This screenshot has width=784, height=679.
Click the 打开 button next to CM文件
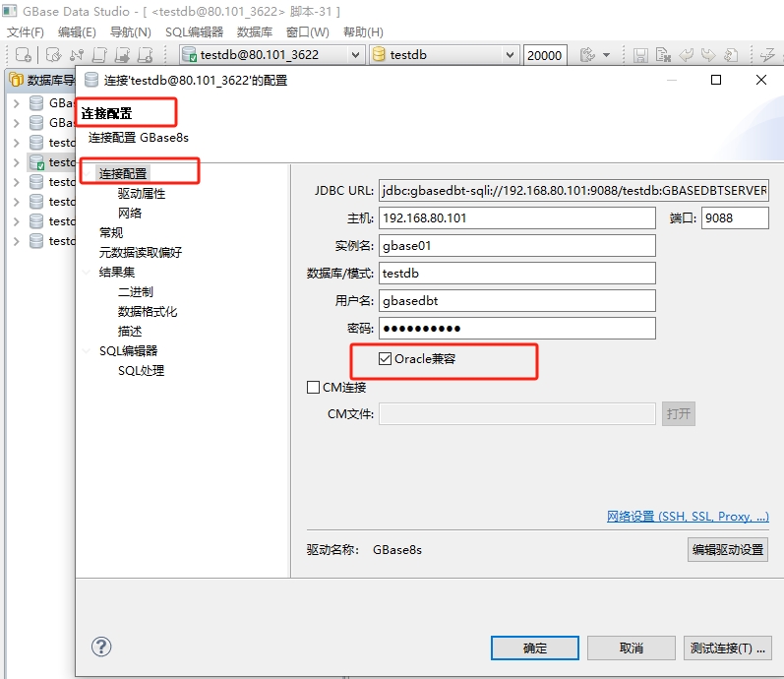(x=678, y=414)
